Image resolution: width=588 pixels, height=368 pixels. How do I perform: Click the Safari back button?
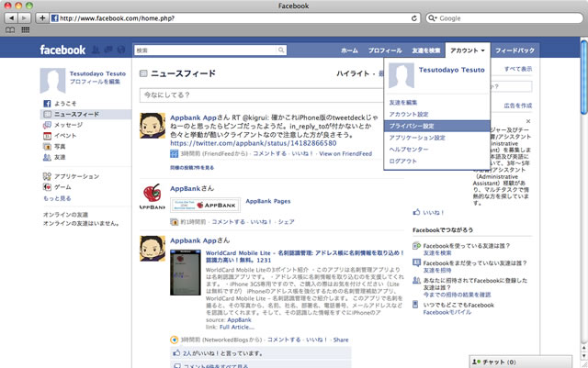(11, 18)
